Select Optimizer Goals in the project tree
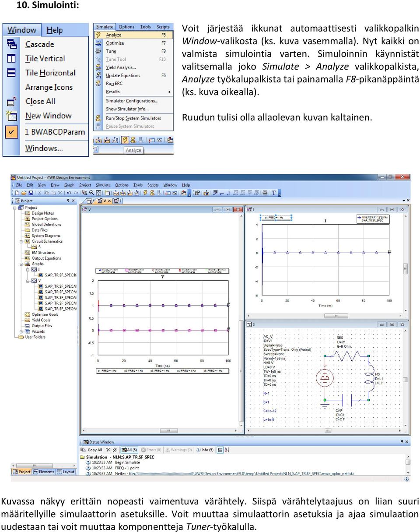Screen dimensions: 420x532 coord(42,314)
